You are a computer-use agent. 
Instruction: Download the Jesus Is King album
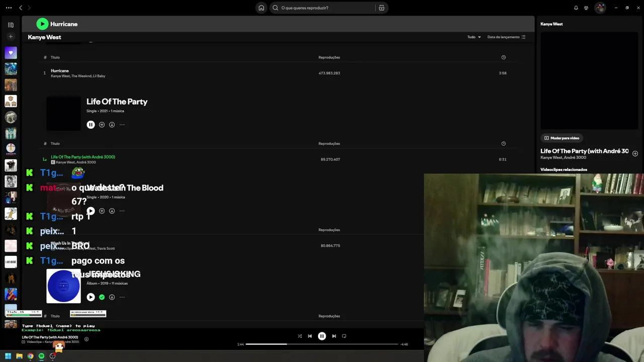click(112, 297)
